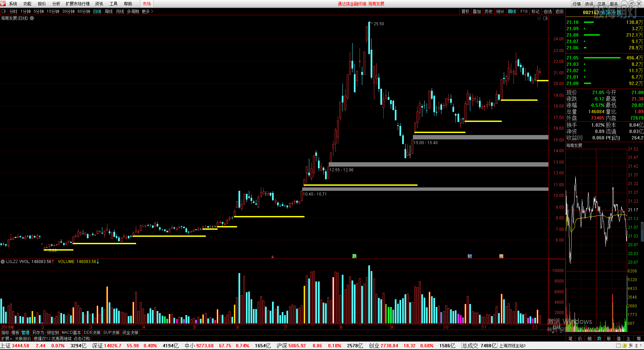Open the 多周期 view

[x=133, y=11]
